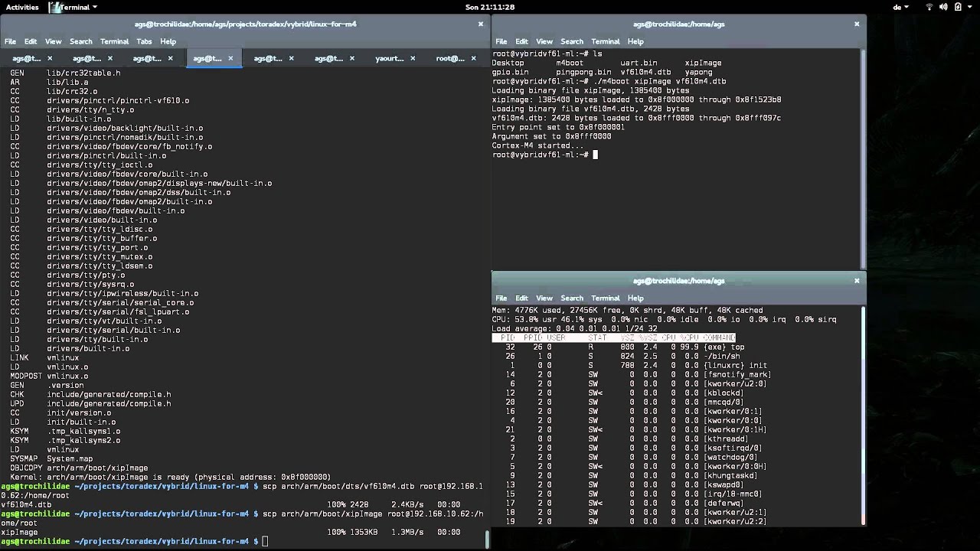980x551 pixels.
Task: Click the volume speaker icon
Action: 944,7
